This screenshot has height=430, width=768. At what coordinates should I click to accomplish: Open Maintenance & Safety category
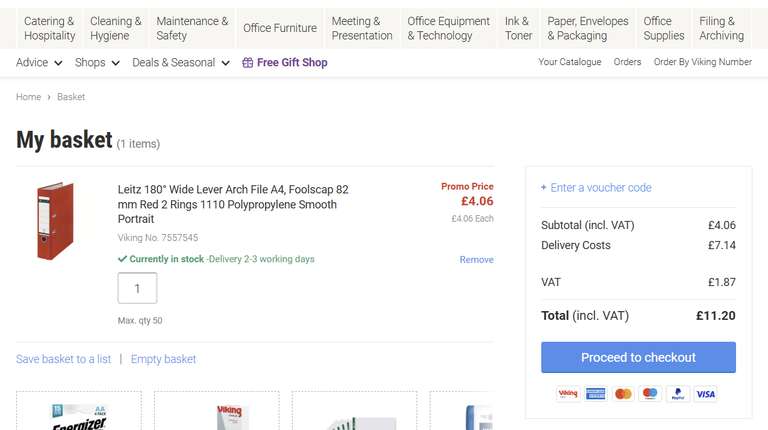[x=192, y=28]
